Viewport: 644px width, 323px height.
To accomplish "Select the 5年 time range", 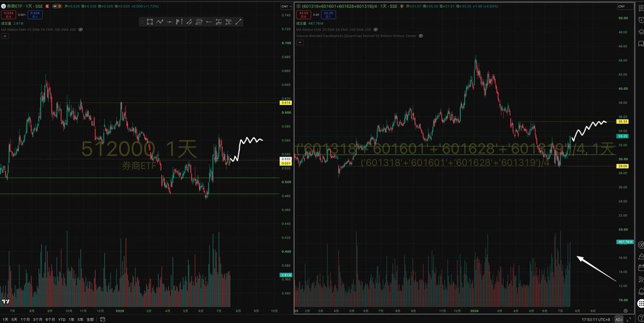I will point(80,319).
